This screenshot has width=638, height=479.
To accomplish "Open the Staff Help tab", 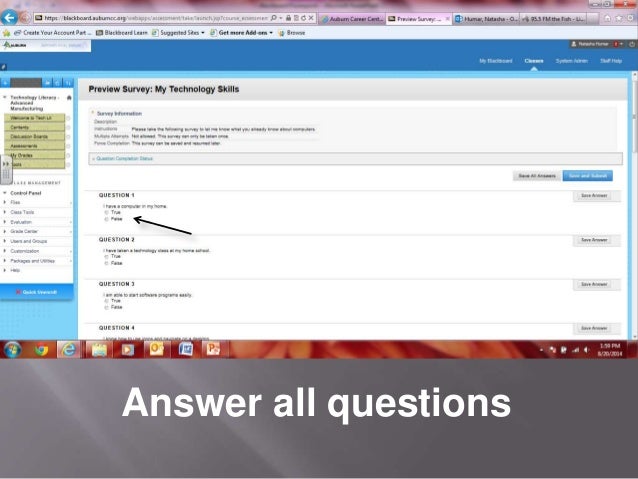I will (611, 61).
